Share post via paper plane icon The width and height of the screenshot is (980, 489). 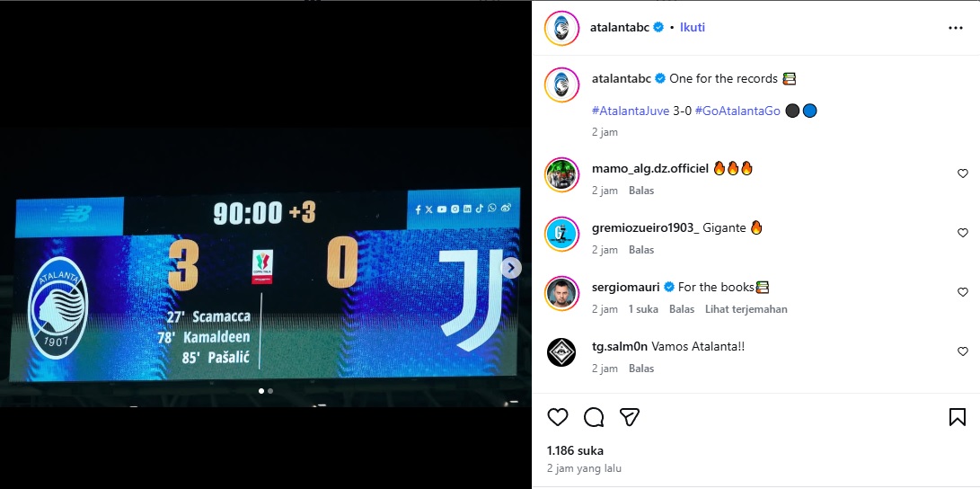coord(630,417)
